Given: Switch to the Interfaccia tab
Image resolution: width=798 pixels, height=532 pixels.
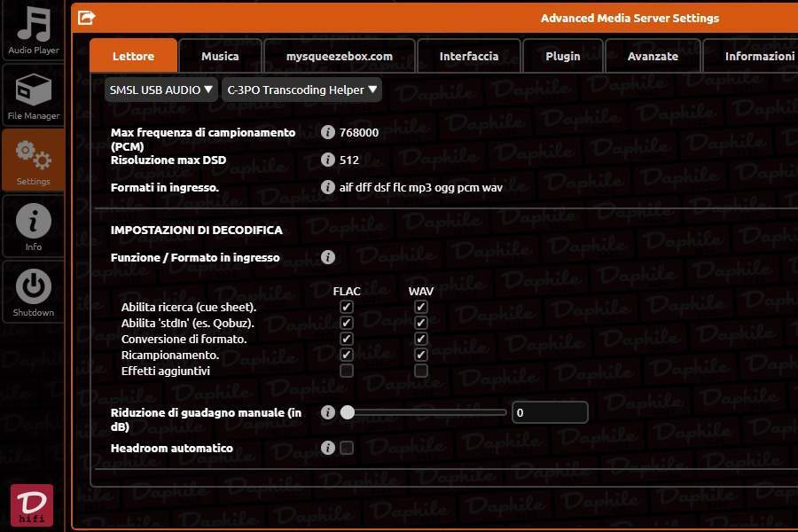Looking at the screenshot, I should pyautogui.click(x=469, y=56).
